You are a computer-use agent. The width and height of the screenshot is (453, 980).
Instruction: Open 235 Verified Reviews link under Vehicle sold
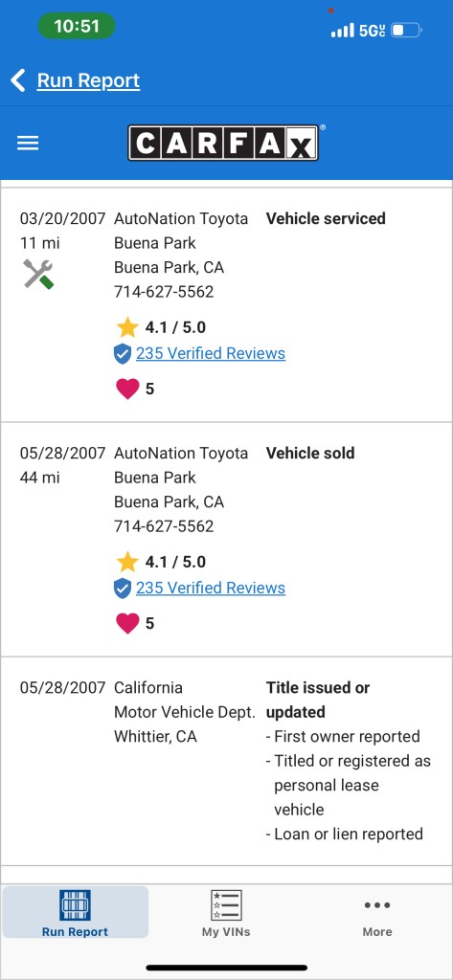click(x=211, y=588)
